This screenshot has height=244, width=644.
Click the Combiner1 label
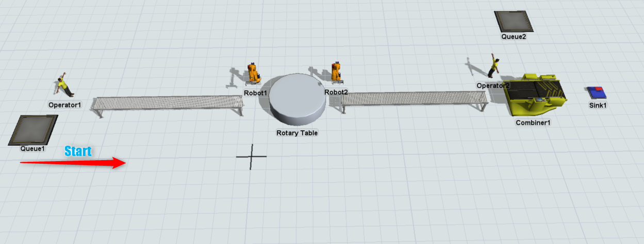click(x=534, y=123)
